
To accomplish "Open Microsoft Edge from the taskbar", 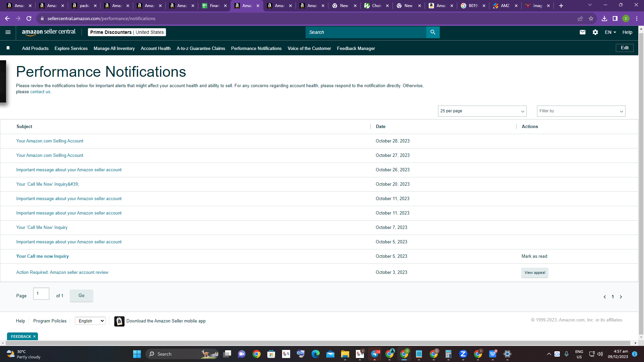I will (316, 354).
